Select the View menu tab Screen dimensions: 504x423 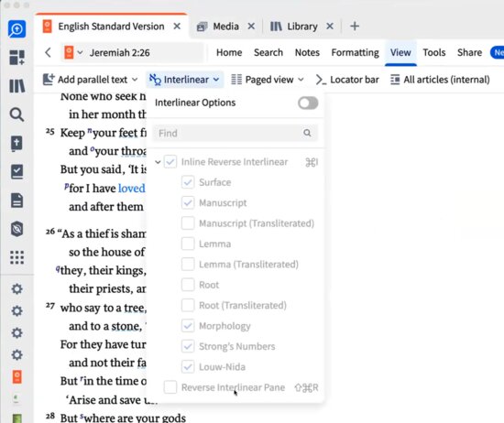[x=400, y=52]
